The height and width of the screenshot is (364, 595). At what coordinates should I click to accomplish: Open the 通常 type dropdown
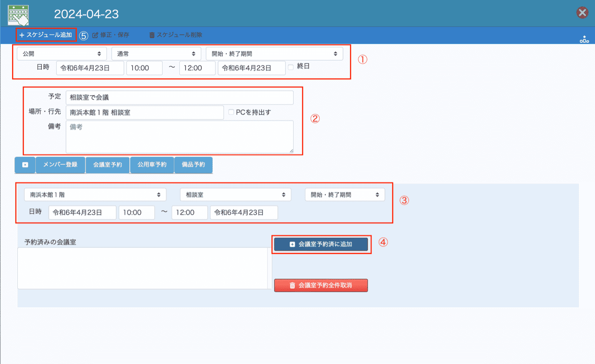(156, 54)
